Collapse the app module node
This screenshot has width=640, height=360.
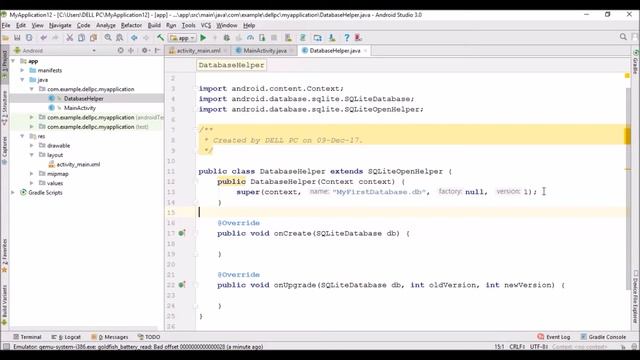[x=13, y=61]
